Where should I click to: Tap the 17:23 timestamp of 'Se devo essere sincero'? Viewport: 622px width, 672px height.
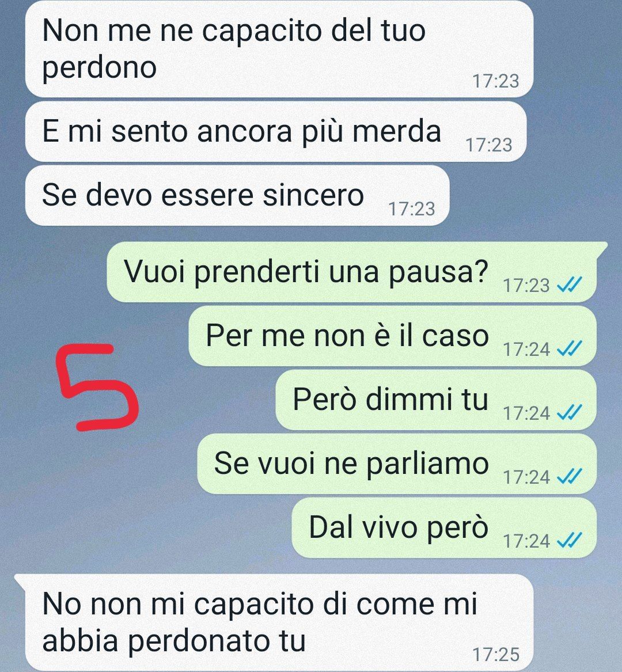pos(412,208)
